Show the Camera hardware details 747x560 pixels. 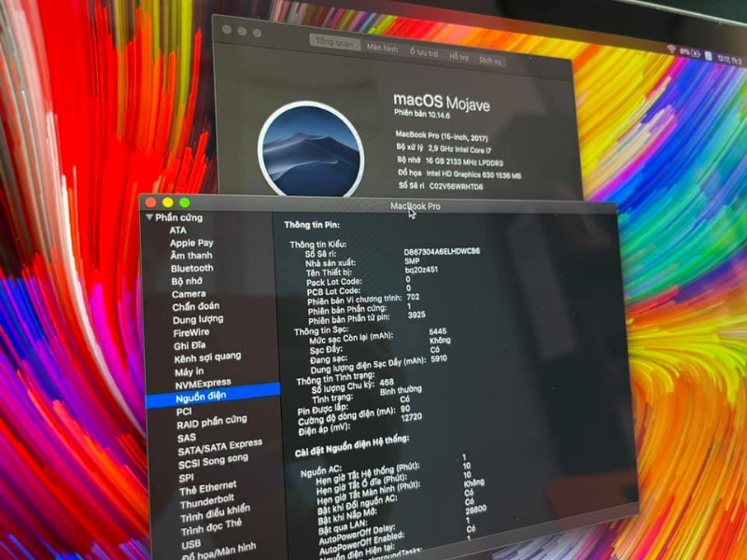[x=189, y=294]
